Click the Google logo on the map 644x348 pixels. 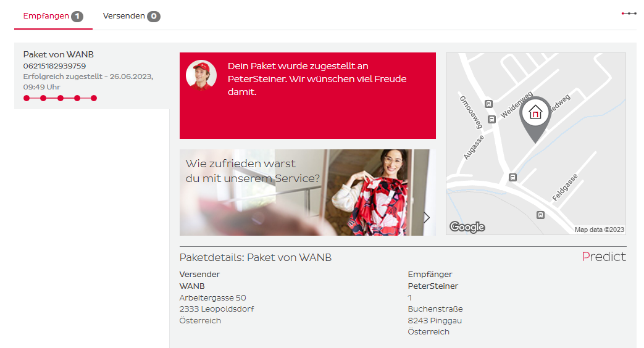(467, 226)
